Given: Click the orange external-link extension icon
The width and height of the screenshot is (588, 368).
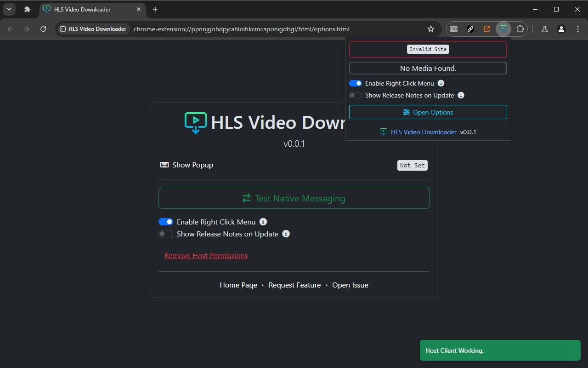Looking at the screenshot, I should coord(486,29).
